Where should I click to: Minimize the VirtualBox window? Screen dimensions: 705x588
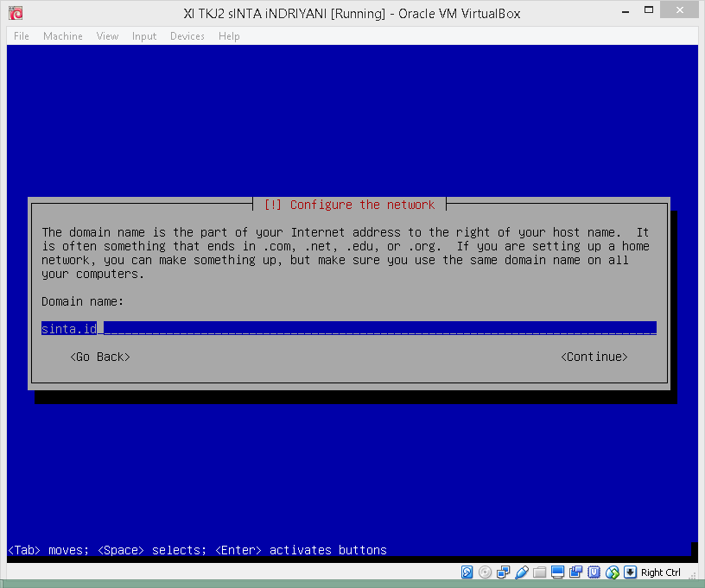[626, 11]
